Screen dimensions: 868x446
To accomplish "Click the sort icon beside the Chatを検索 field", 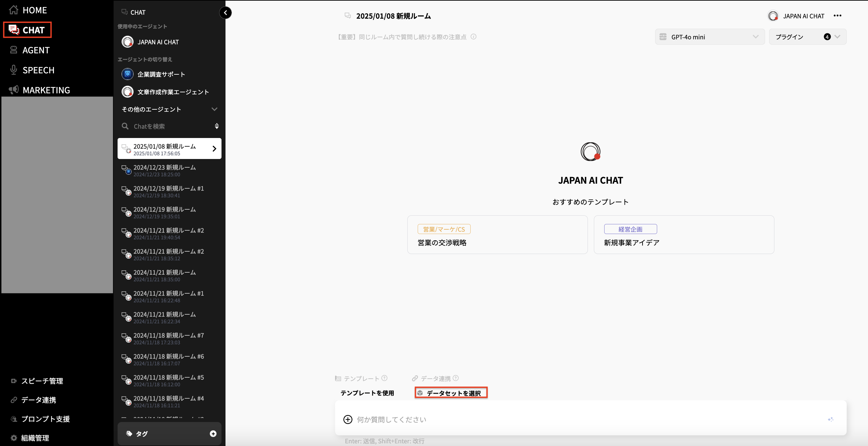I will (217, 126).
